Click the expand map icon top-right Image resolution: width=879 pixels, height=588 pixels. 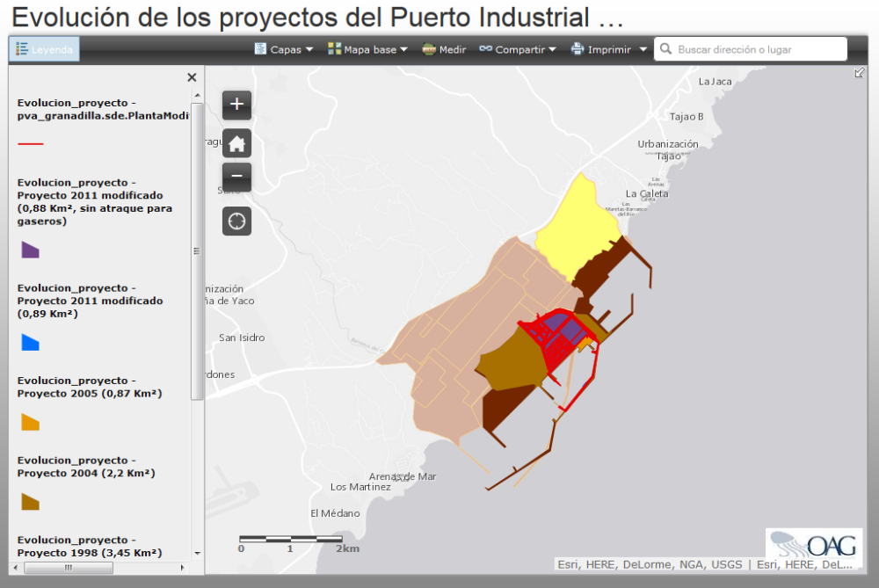coord(859,73)
